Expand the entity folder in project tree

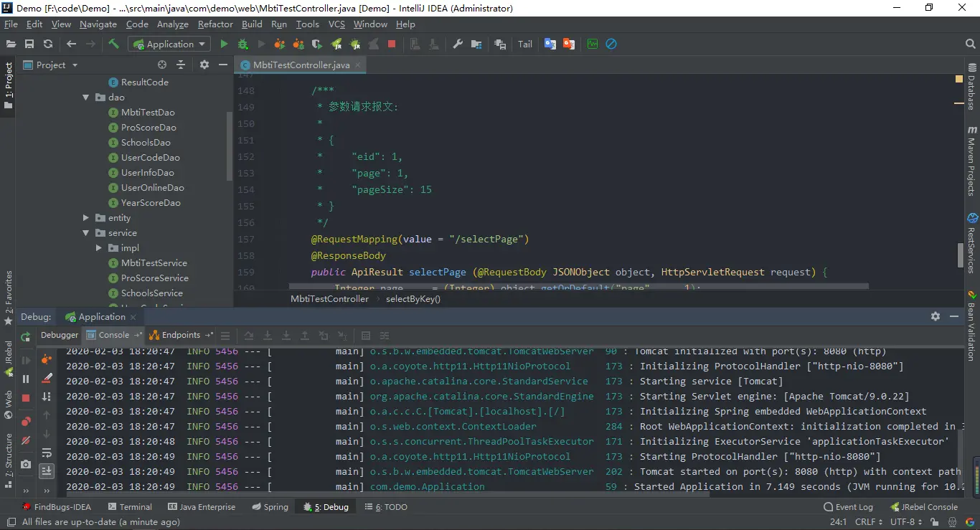tap(86, 218)
